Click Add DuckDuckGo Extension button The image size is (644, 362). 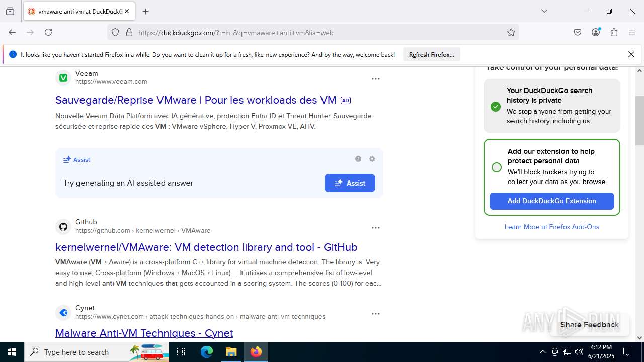(x=552, y=201)
